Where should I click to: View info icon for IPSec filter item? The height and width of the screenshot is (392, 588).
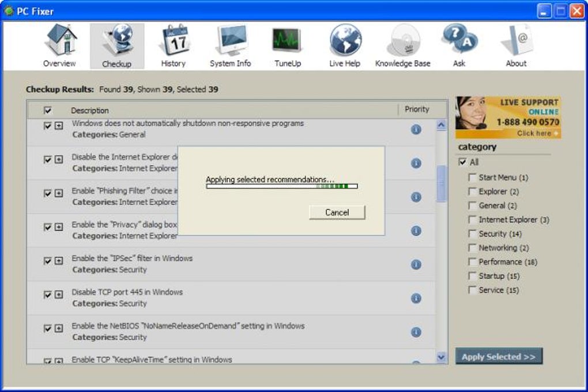[x=416, y=265]
